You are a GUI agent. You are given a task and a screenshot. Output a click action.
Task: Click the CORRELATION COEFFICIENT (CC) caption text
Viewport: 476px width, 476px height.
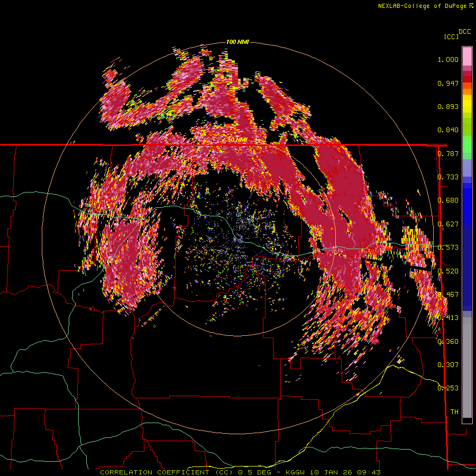pyautogui.click(x=166, y=472)
